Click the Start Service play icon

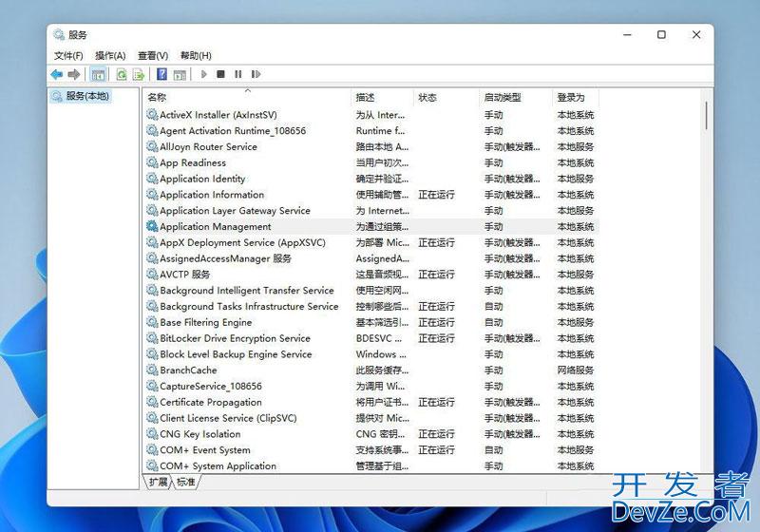[x=204, y=74]
